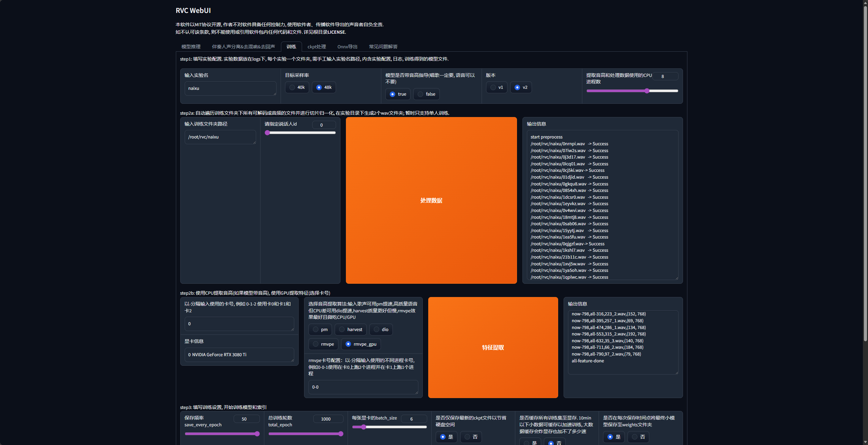Click the log line '/root/rvc/naixu/0nrnpi.wav -> Success'
The width and height of the screenshot is (868, 445).
pos(569,144)
